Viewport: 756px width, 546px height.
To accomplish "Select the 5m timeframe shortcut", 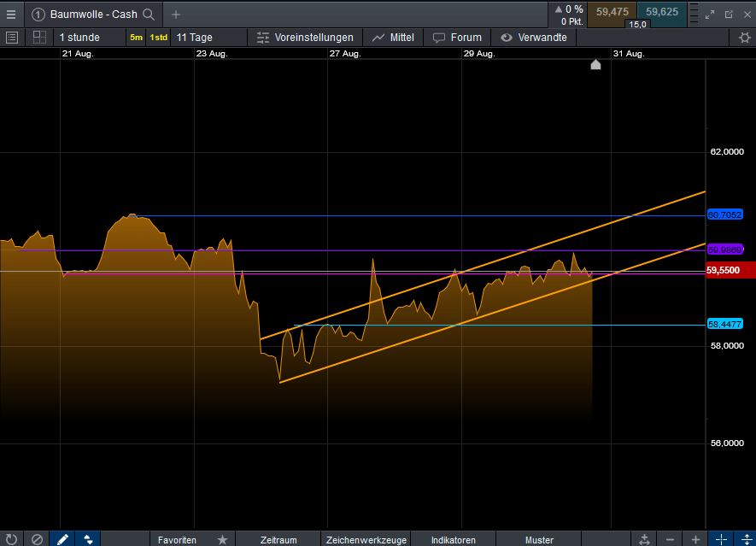I will tap(137, 38).
